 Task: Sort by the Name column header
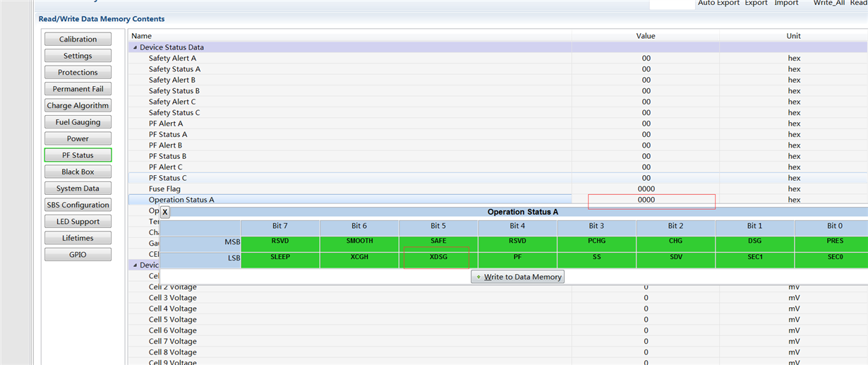(350, 36)
